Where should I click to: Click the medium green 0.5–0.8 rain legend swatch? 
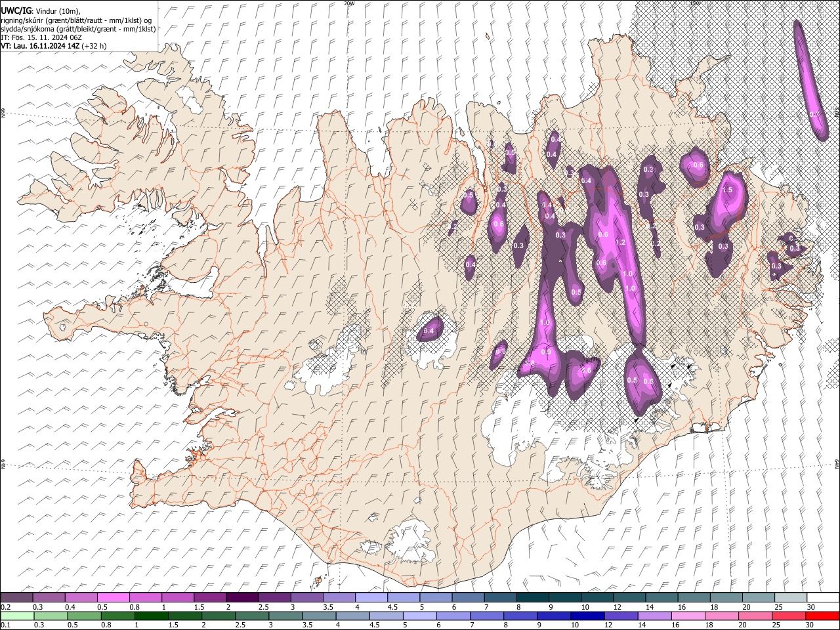(x=85, y=616)
